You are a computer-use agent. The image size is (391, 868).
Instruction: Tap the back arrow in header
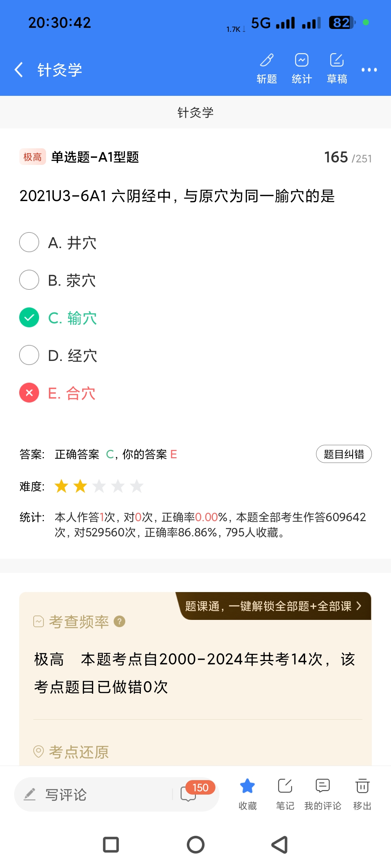19,69
